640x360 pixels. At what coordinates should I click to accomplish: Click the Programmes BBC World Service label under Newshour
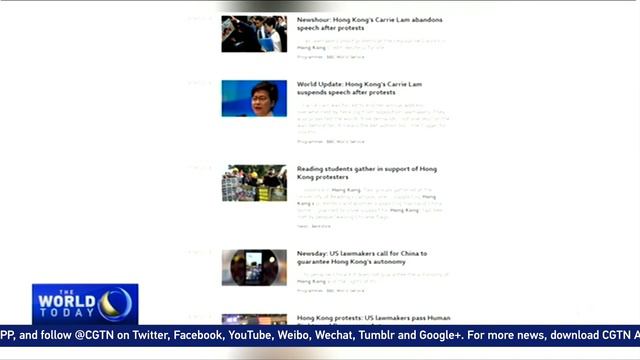click(331, 57)
